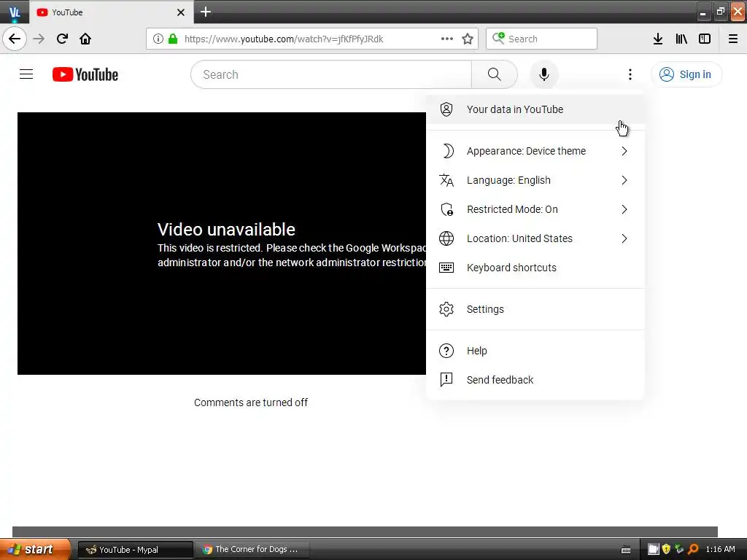Click the translate icon beside Language
This screenshot has height=560, width=747.
[446, 180]
